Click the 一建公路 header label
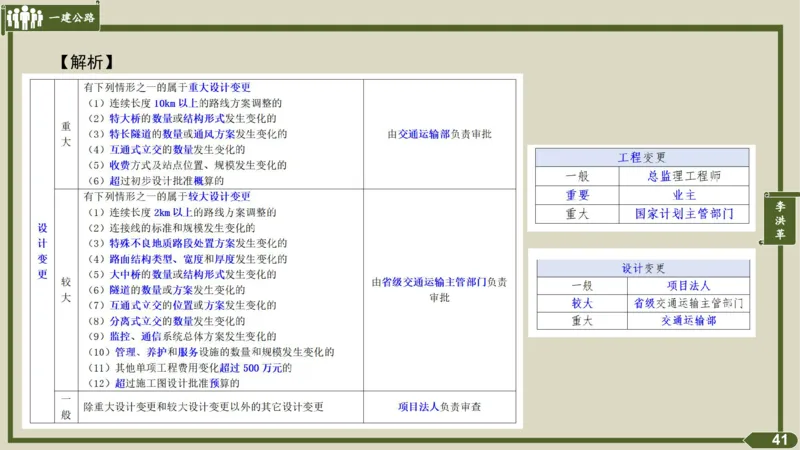 point(72,18)
